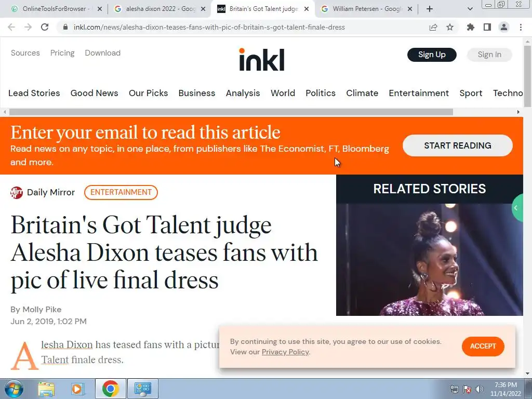Image resolution: width=532 pixels, height=399 pixels.
Task: Open the Daily Mirror source name
Action: 51,192
